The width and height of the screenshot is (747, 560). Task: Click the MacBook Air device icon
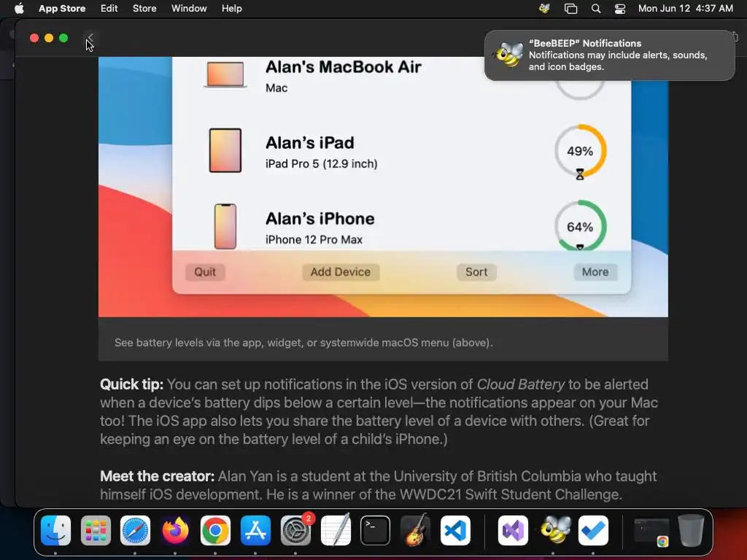tap(225, 75)
